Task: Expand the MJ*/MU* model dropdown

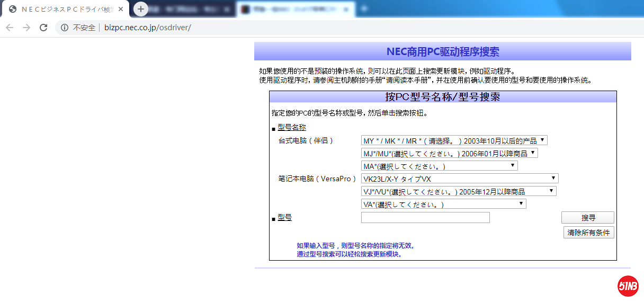Action: (449, 153)
